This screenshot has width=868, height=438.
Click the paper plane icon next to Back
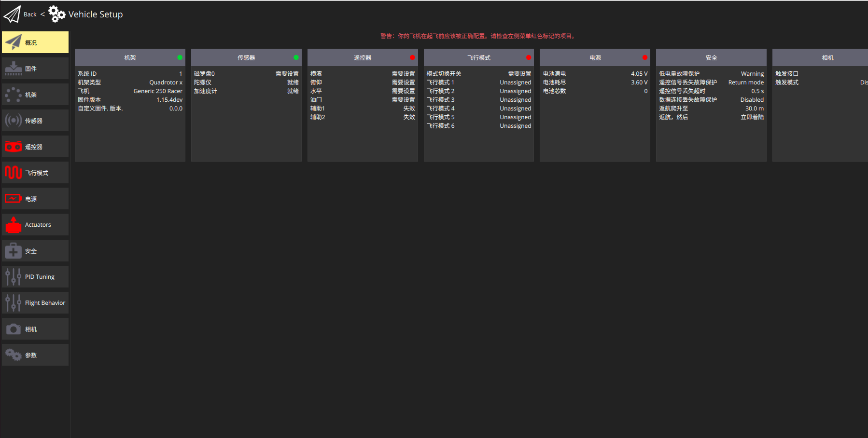click(x=12, y=14)
